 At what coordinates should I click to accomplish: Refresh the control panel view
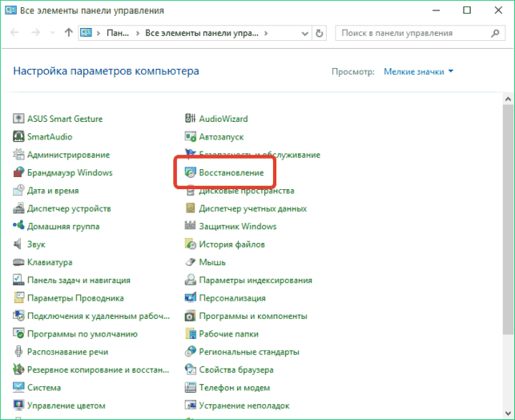coord(319,33)
